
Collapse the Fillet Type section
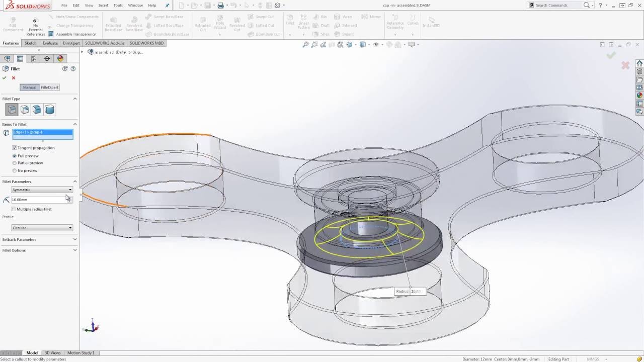coord(75,99)
